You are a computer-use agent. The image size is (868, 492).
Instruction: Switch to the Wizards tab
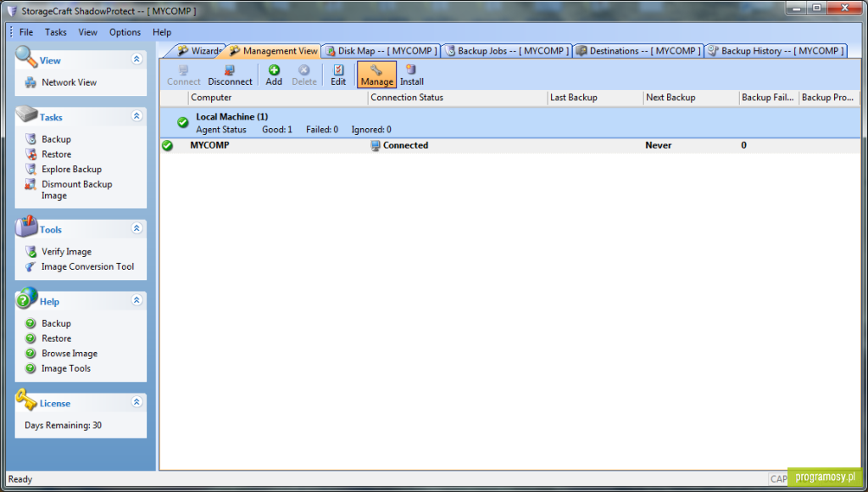[198, 51]
